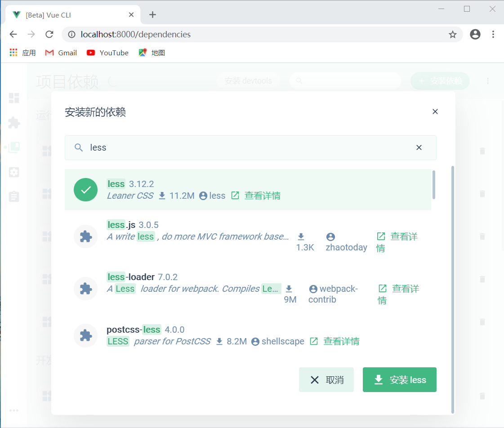Install the less package
The height and width of the screenshot is (428, 504).
pos(400,380)
